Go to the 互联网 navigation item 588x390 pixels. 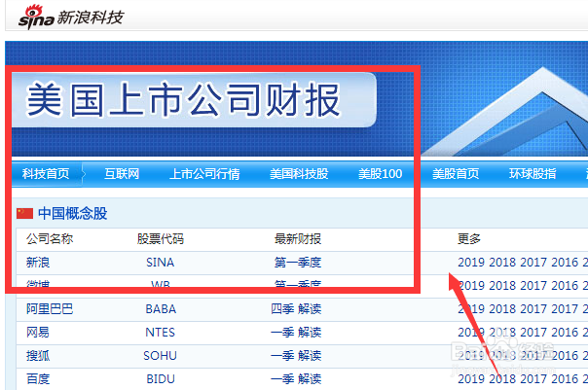tap(122, 174)
